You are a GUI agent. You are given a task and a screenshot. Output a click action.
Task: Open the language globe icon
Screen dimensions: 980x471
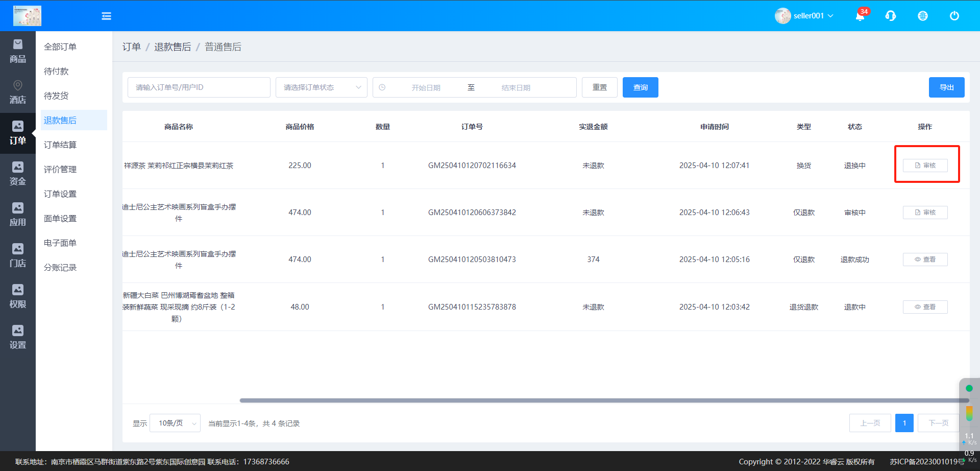point(923,16)
